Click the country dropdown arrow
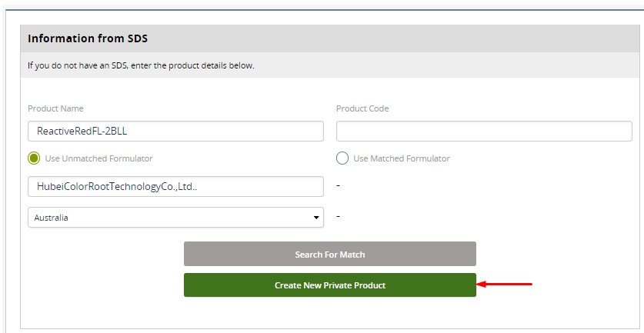Viewport: 644px width, 333px height. [x=316, y=218]
